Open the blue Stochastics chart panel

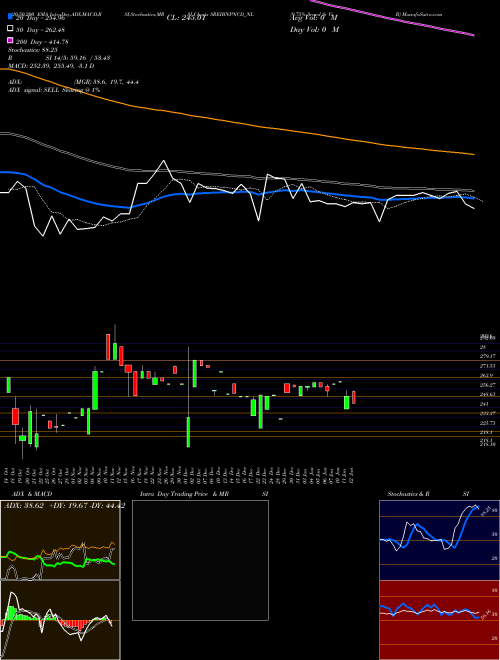coord(439,540)
